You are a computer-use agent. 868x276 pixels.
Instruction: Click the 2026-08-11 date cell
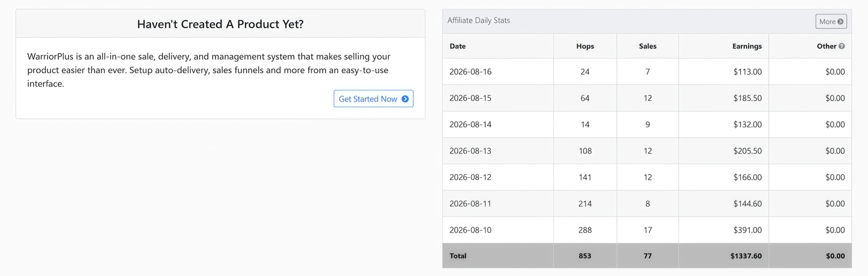click(470, 204)
